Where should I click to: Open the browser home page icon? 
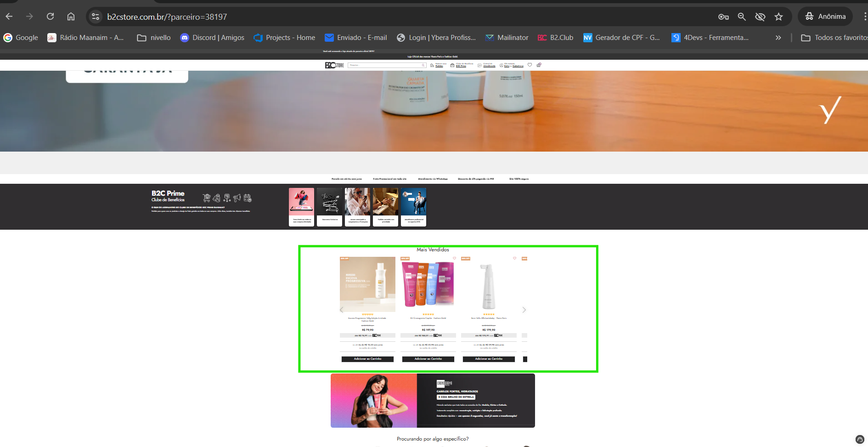[71, 17]
